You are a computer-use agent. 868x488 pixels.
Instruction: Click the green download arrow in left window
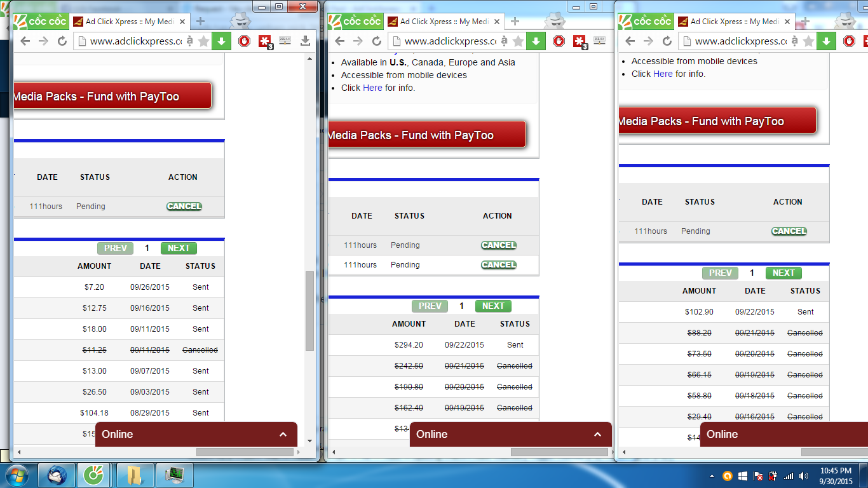tap(221, 41)
